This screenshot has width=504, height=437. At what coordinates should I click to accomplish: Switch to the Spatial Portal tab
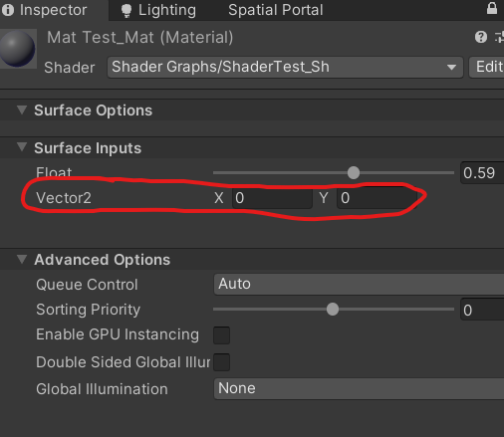(x=275, y=10)
